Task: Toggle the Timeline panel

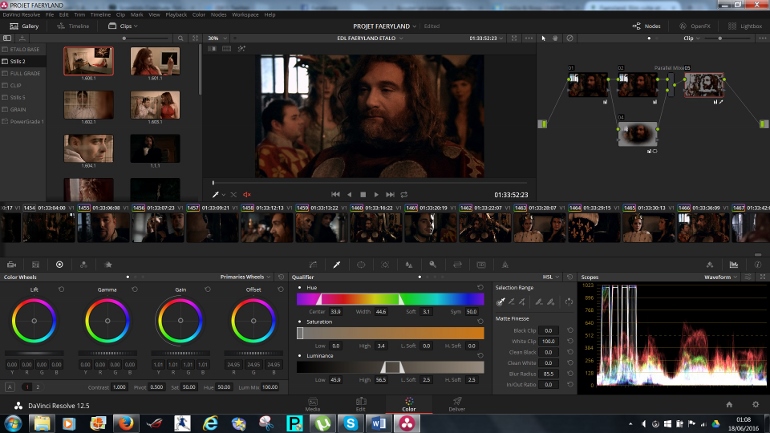Action: tap(73, 26)
